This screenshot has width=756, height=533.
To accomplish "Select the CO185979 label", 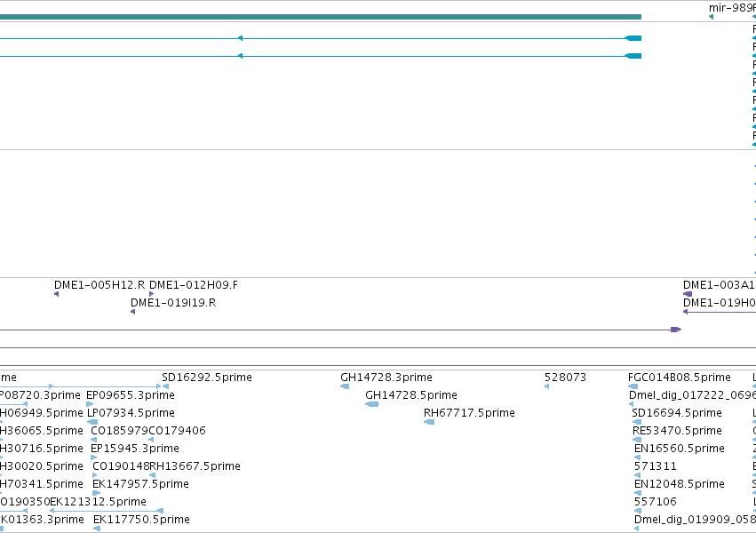I will [120, 431].
